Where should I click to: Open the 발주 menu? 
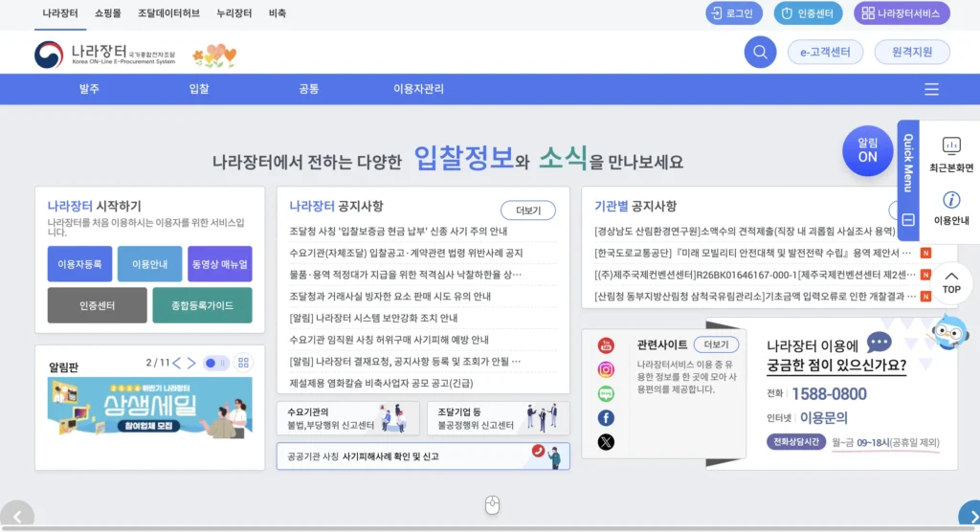89,89
